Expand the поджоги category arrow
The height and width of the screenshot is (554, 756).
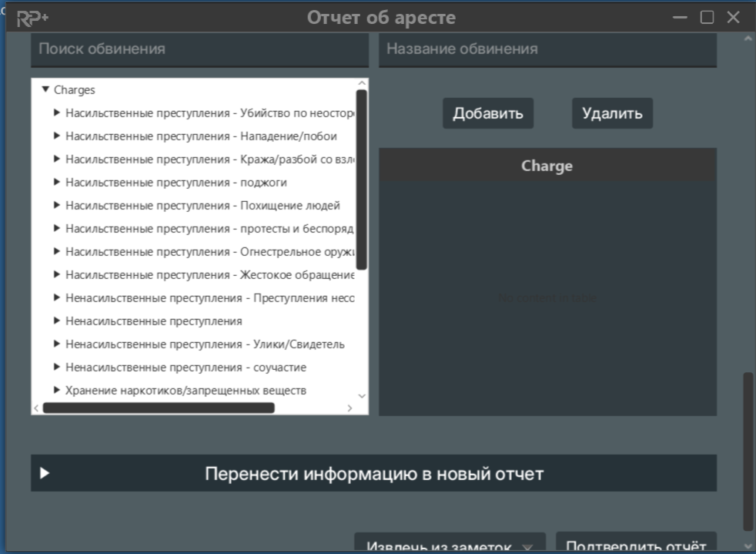(x=57, y=183)
